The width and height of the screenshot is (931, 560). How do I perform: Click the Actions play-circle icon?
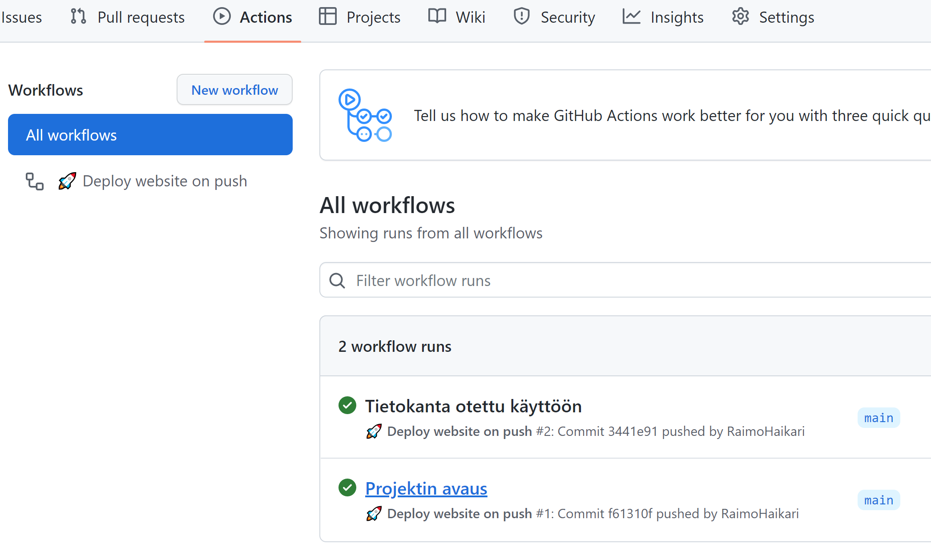point(222,16)
